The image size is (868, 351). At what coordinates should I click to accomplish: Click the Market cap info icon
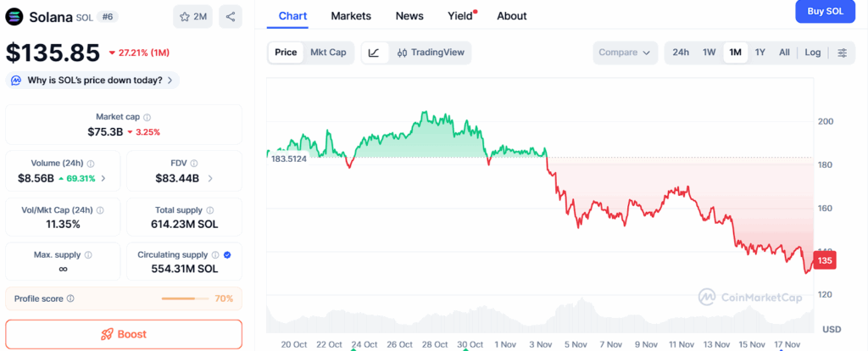tap(147, 117)
